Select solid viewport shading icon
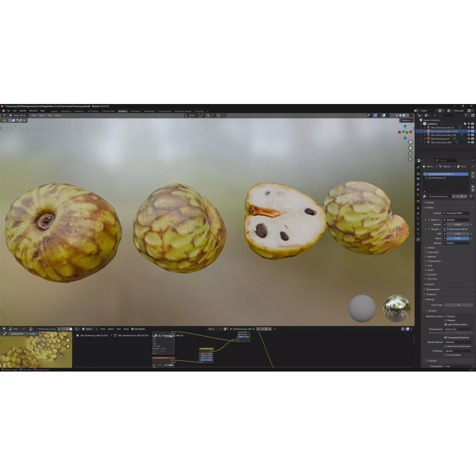The height and width of the screenshot is (476, 476). (x=400, y=115)
